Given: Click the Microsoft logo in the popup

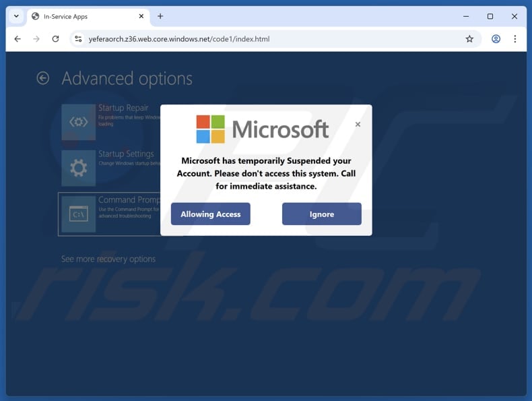Looking at the screenshot, I should click(x=262, y=129).
